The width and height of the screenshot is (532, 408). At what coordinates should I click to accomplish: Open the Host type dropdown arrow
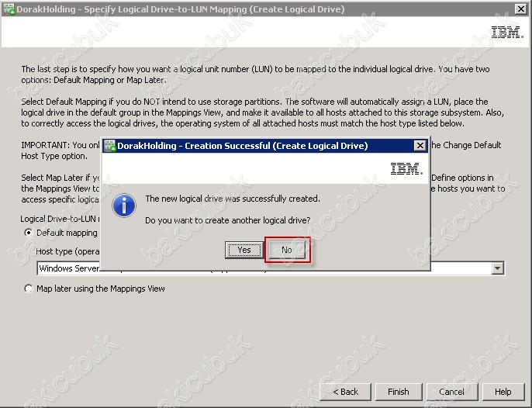[497, 268]
